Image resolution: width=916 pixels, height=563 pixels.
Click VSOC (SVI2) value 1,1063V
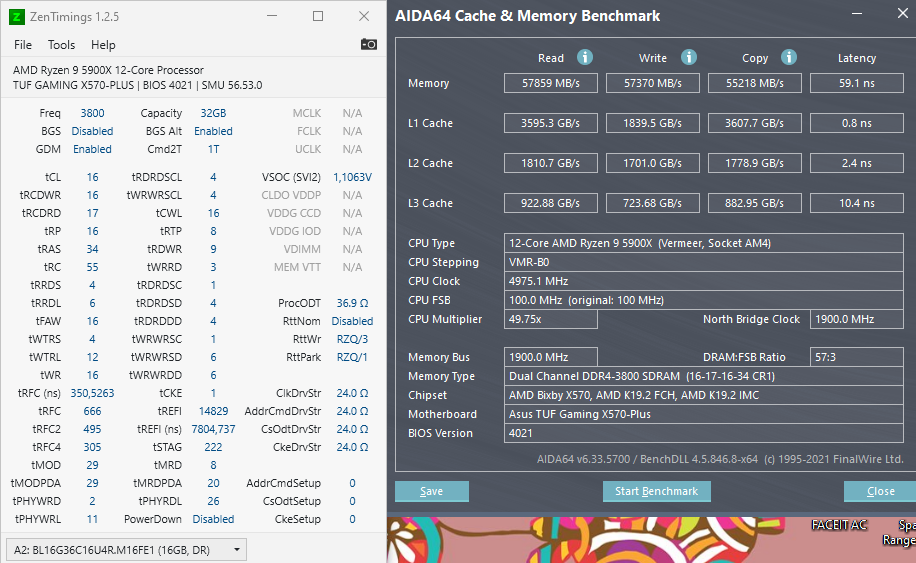pos(352,177)
